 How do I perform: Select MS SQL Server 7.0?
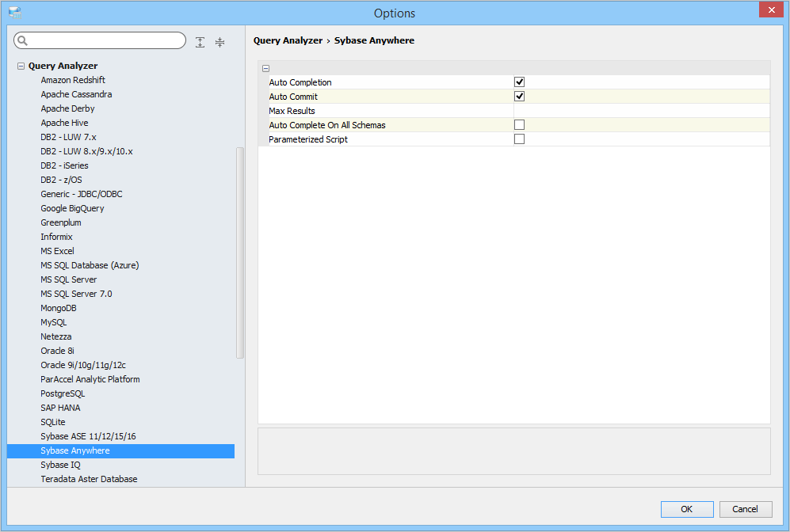pos(76,294)
